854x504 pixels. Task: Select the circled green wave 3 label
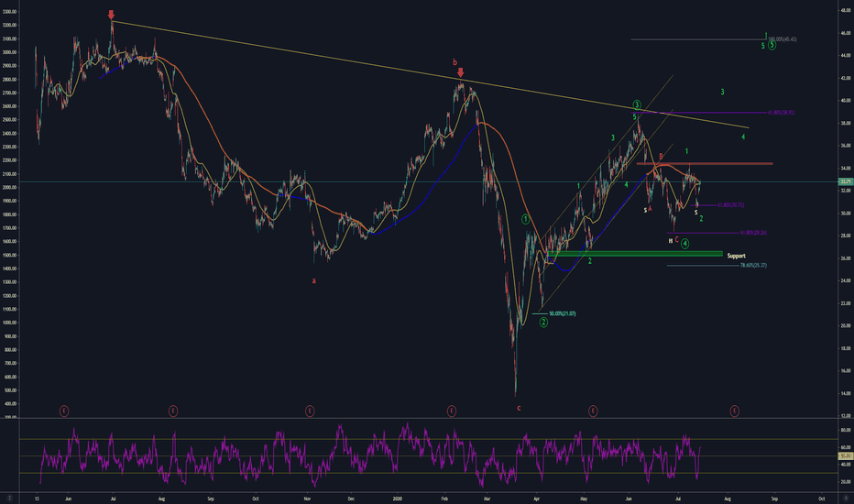click(x=637, y=104)
